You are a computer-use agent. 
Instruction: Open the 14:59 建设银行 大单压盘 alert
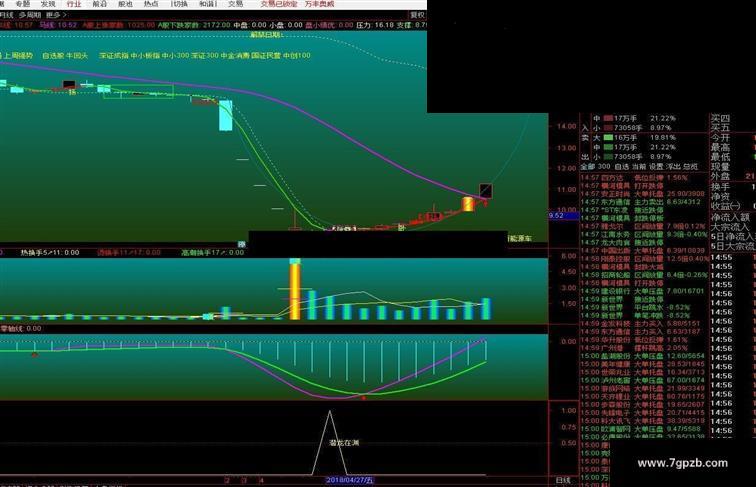click(x=642, y=291)
